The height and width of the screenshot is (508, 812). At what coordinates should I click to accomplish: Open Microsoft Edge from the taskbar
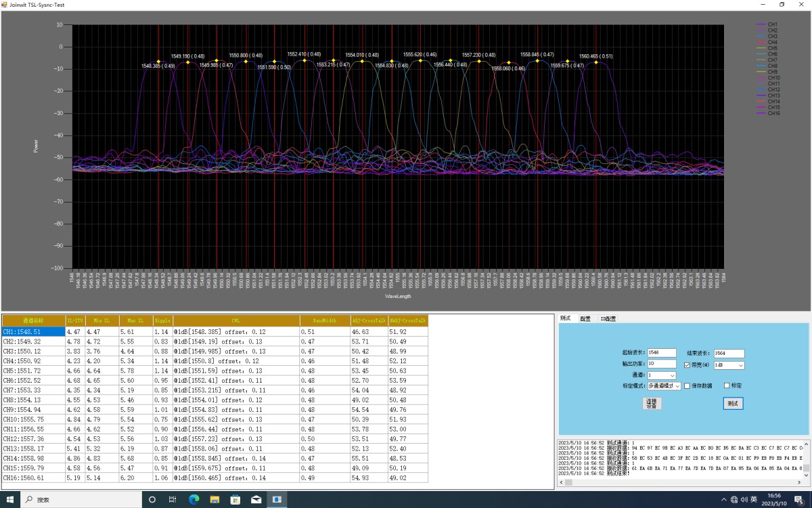(x=194, y=499)
